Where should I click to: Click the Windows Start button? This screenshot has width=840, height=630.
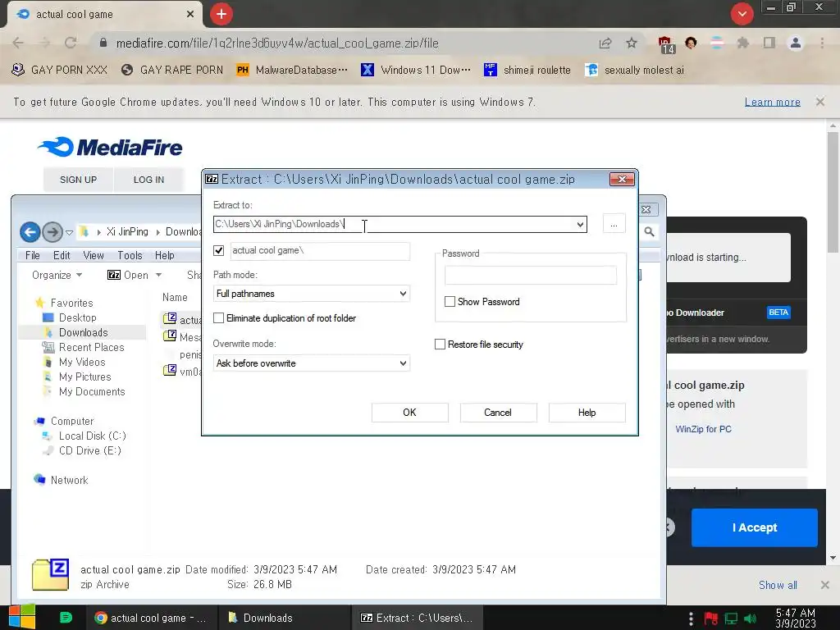(x=21, y=618)
